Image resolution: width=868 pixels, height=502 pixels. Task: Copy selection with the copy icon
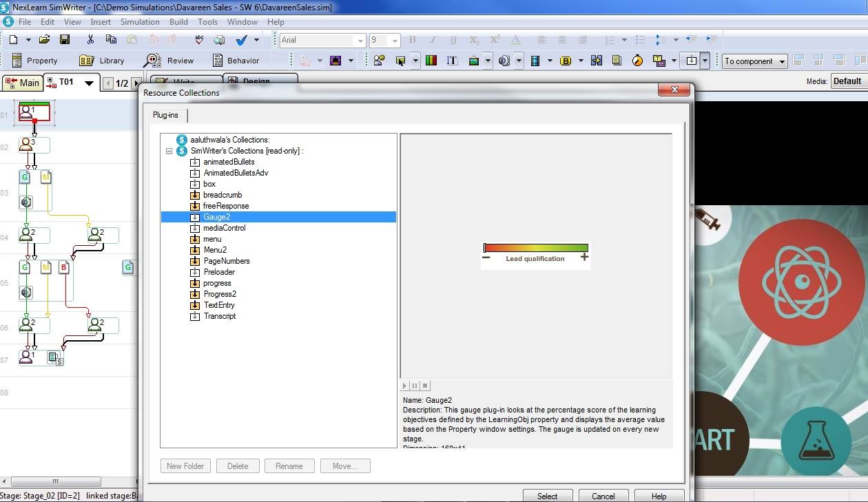(x=112, y=40)
